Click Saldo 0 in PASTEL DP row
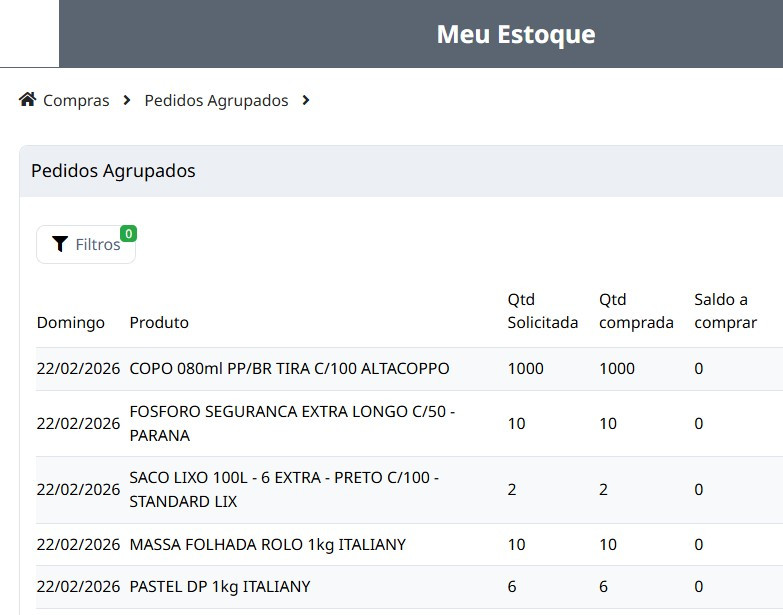 coord(699,586)
